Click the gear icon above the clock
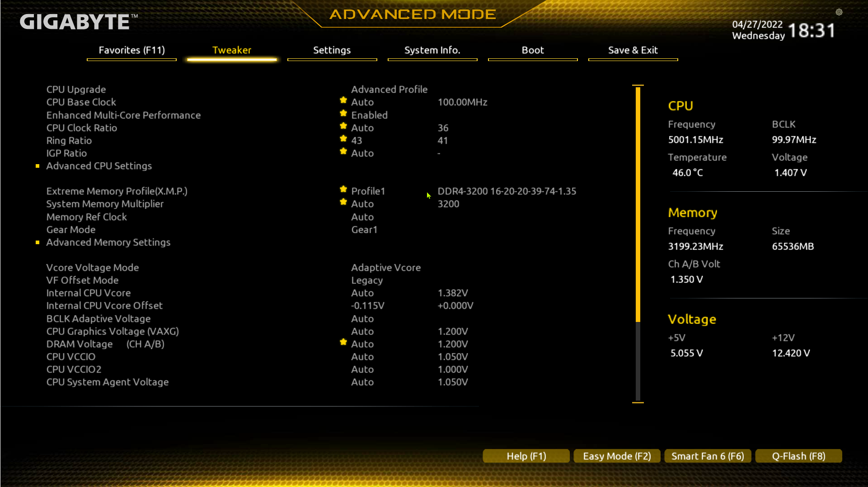Viewport: 868px width, 487px height. tap(839, 12)
